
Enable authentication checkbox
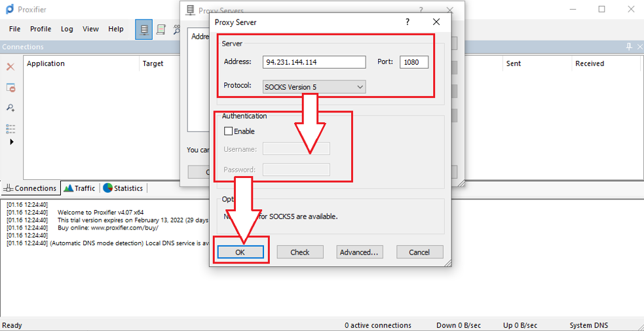tap(228, 131)
